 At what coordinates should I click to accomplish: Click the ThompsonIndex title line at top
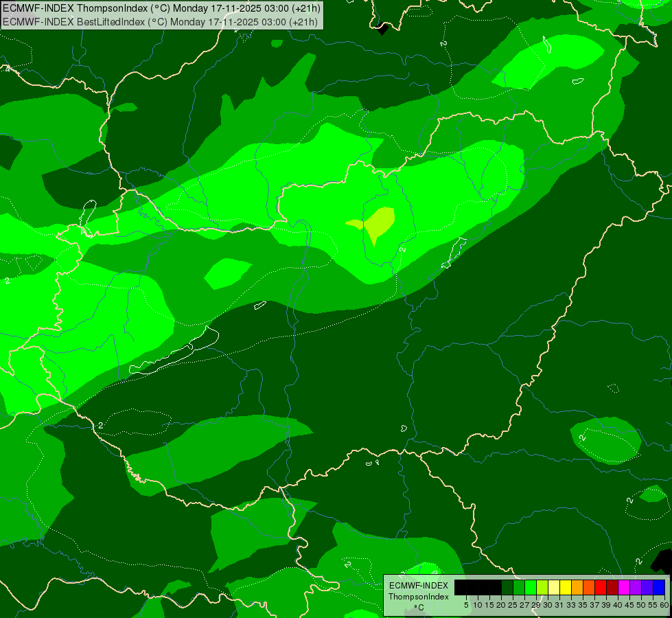point(161,8)
